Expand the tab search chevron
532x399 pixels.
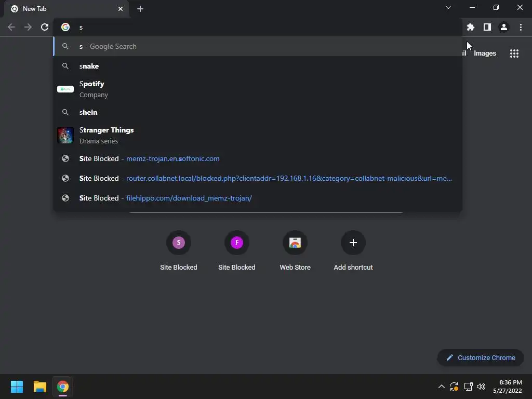(448, 7)
